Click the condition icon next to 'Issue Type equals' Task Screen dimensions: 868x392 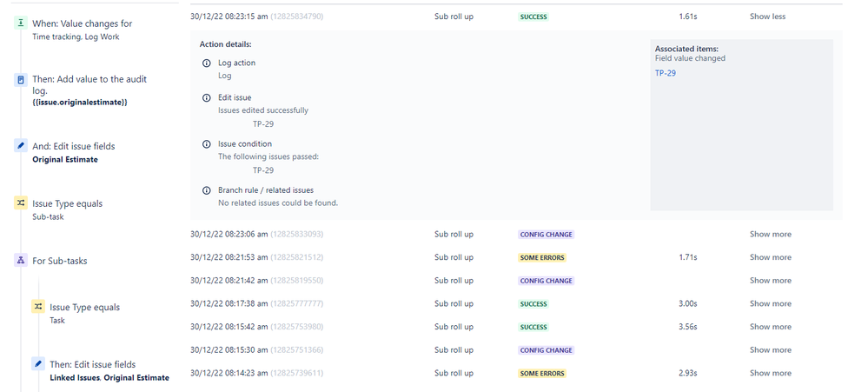pyautogui.click(x=37, y=306)
